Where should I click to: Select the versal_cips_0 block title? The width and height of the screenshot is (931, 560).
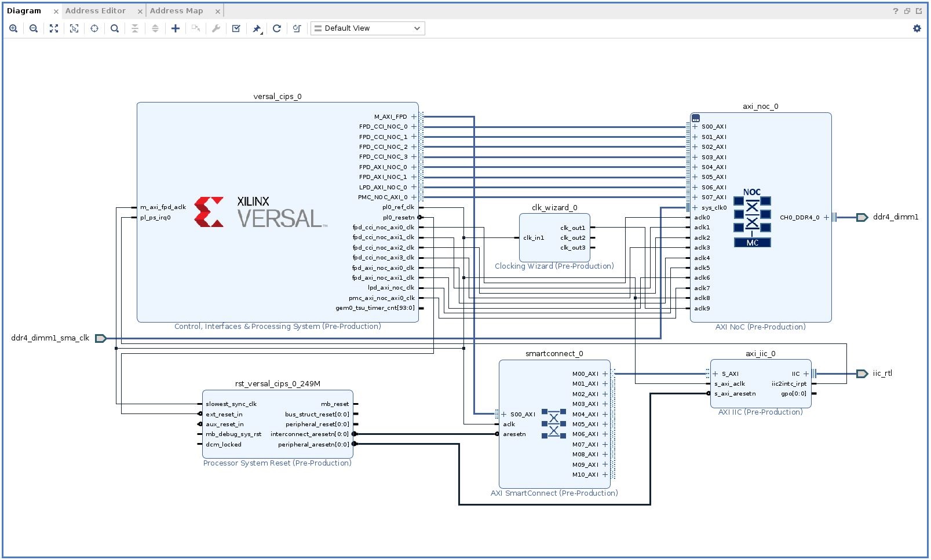pos(278,97)
